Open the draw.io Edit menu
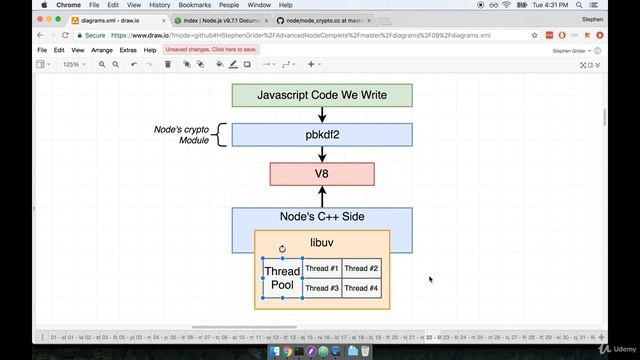 (x=59, y=50)
